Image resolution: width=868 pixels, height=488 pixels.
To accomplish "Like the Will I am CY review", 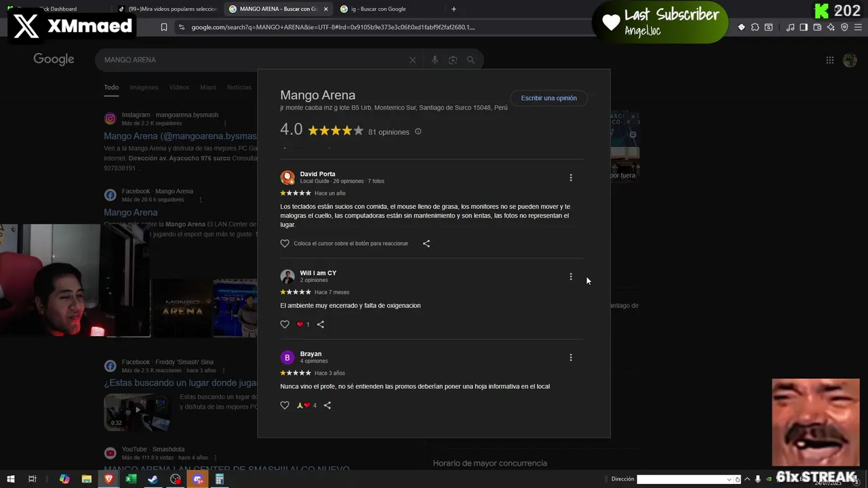I will pyautogui.click(x=285, y=325).
